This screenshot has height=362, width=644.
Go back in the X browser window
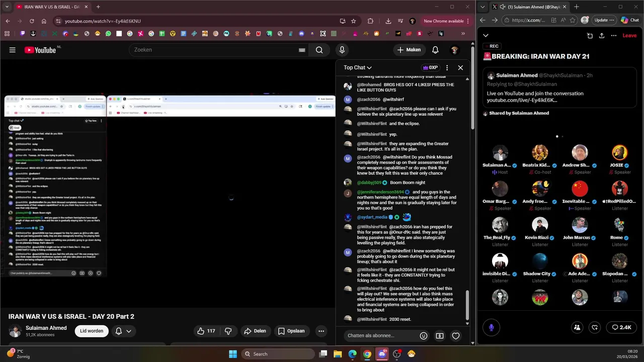click(482, 20)
